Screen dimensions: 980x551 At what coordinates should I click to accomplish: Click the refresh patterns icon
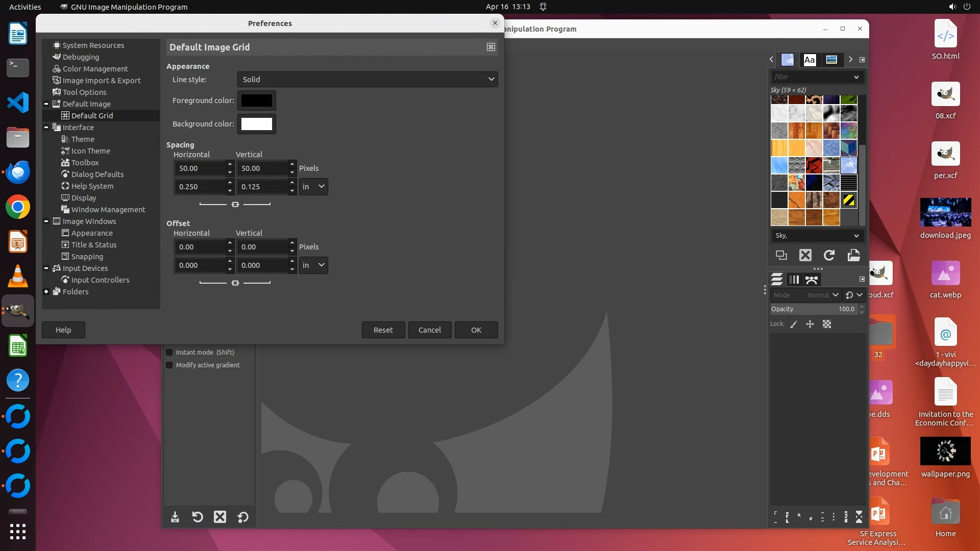pyautogui.click(x=829, y=255)
